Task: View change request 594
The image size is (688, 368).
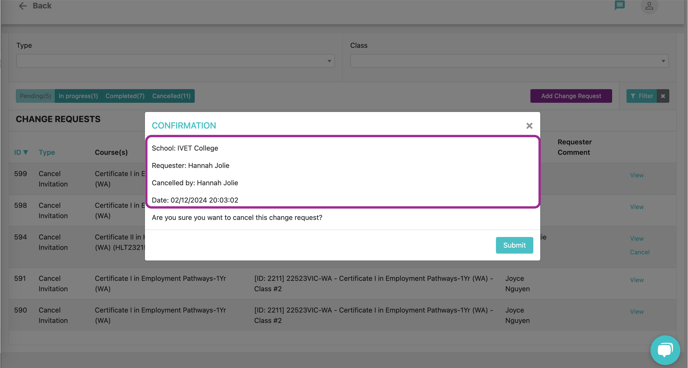Action: (637, 239)
